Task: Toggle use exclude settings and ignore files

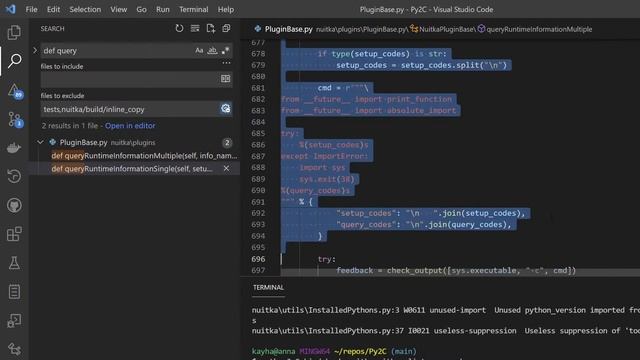Action: (x=225, y=109)
